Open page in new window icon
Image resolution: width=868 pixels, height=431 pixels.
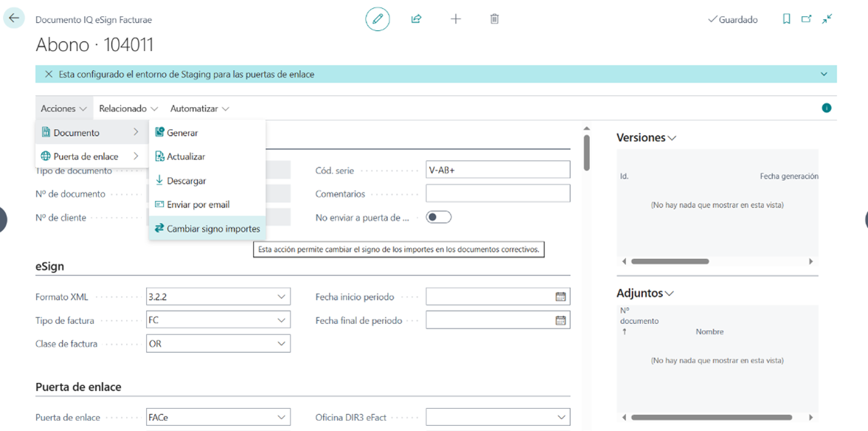(x=806, y=19)
